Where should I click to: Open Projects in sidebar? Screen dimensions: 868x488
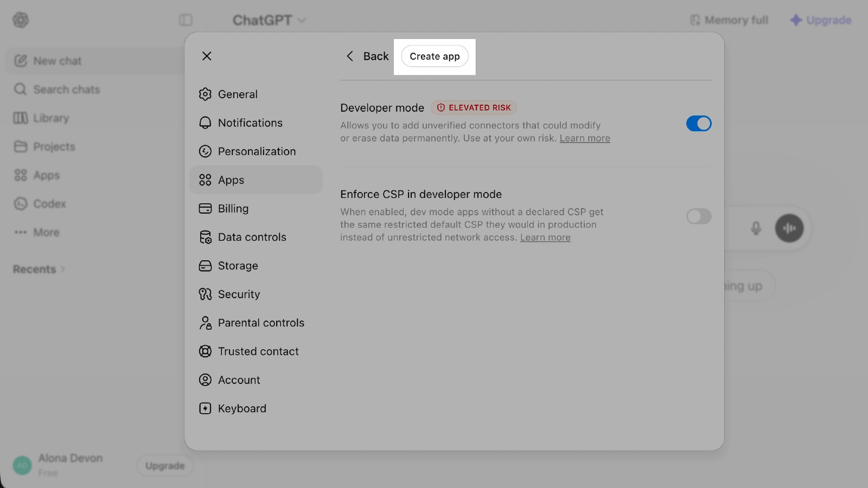click(x=44, y=146)
